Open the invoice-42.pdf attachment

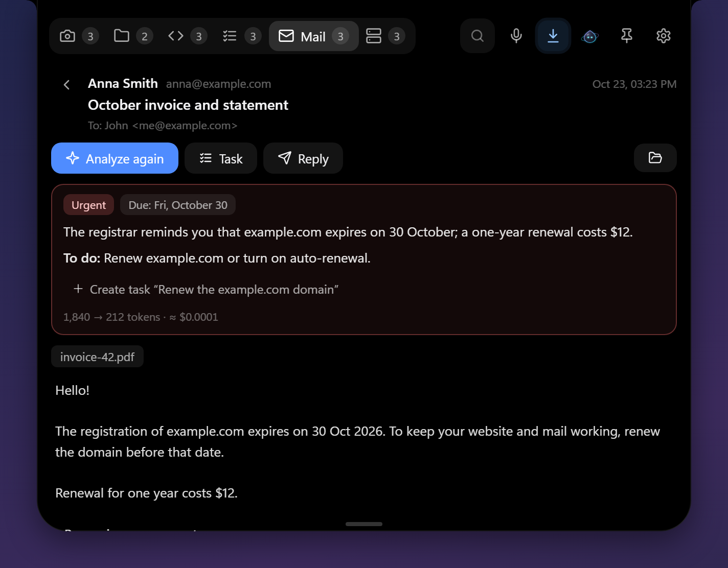tap(97, 357)
